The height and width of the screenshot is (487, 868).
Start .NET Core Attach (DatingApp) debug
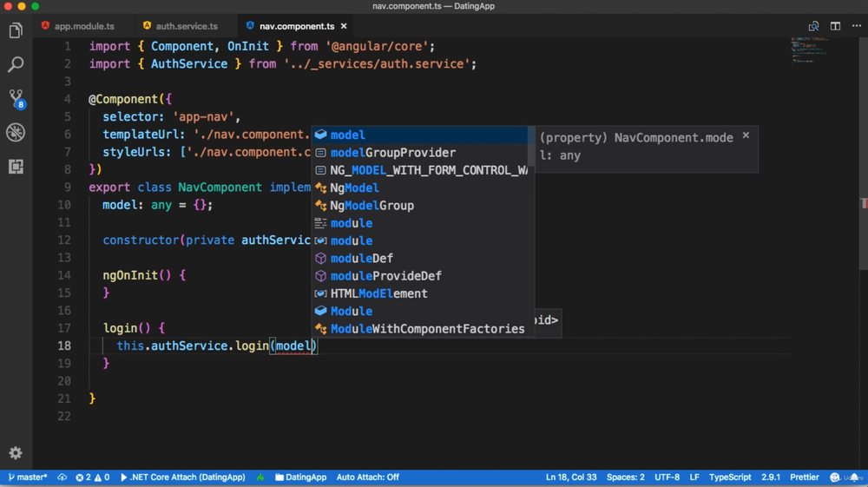[x=182, y=477]
